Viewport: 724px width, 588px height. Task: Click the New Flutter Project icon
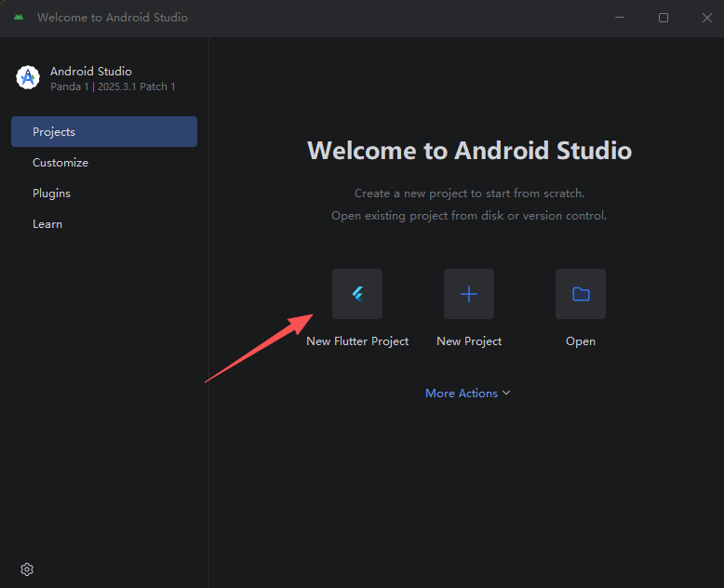357,294
